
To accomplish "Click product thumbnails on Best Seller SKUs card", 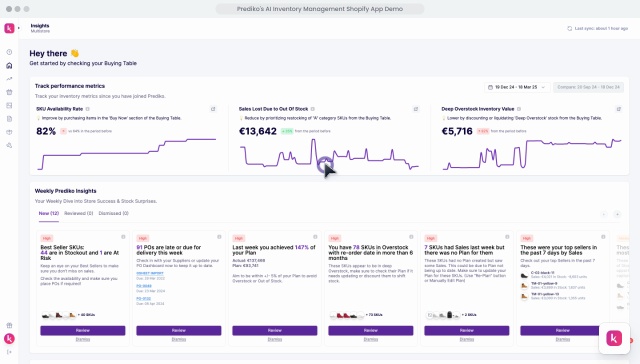I will pos(59,315).
